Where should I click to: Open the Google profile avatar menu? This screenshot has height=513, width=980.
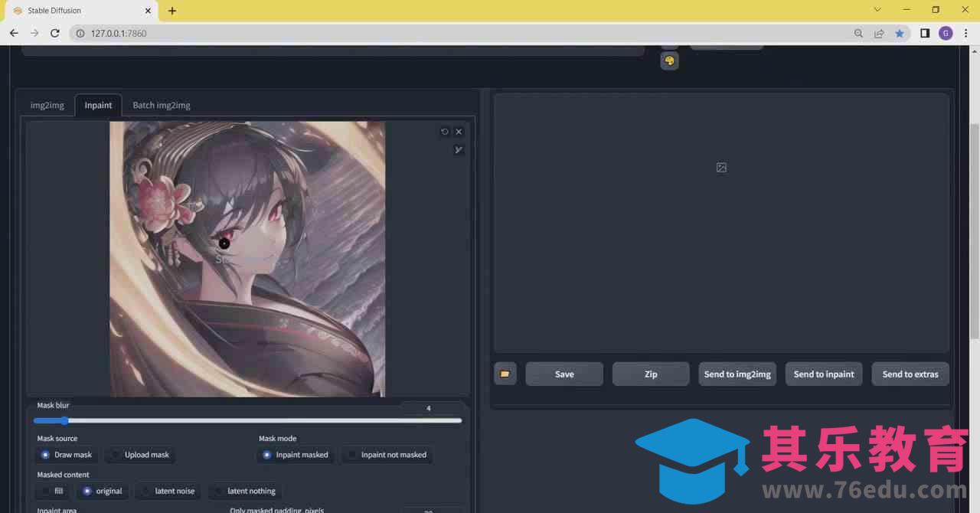coord(946,34)
